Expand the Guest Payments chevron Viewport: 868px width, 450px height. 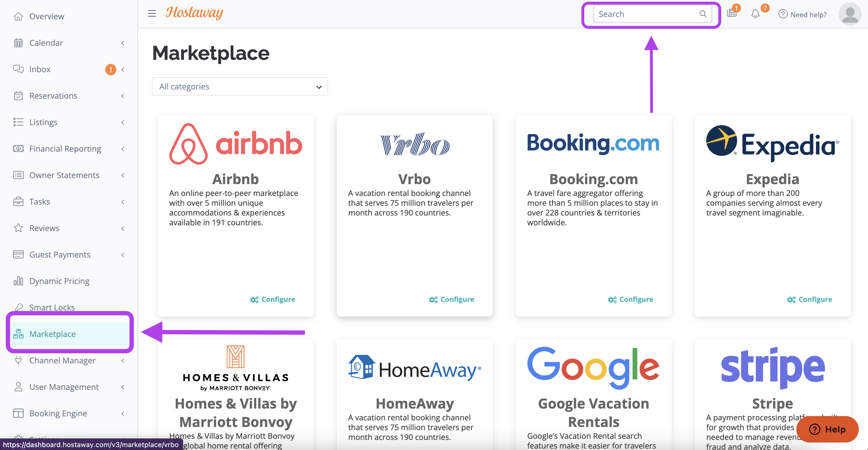coord(123,255)
